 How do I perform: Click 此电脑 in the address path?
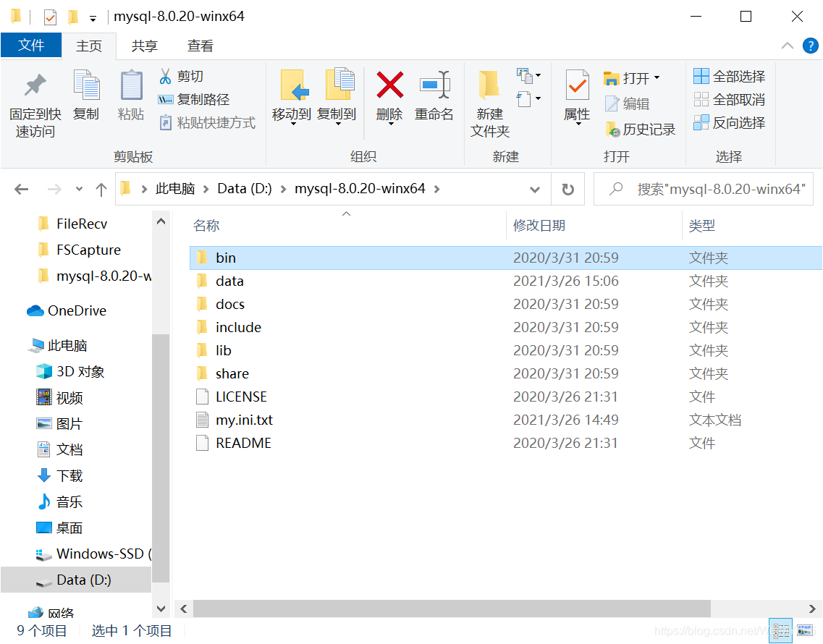coord(175,189)
